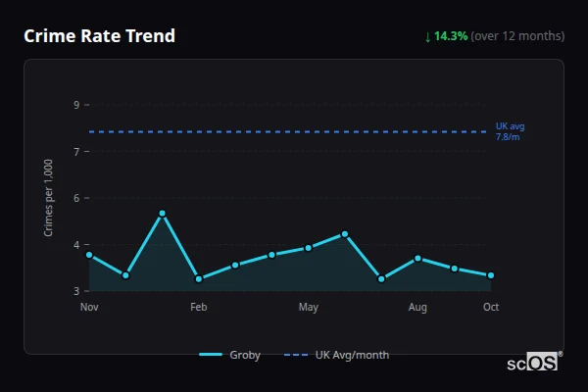Click the 'Crime Rate Trend' heading
Image resolution: width=588 pixels, height=392 pixels.
click(99, 36)
